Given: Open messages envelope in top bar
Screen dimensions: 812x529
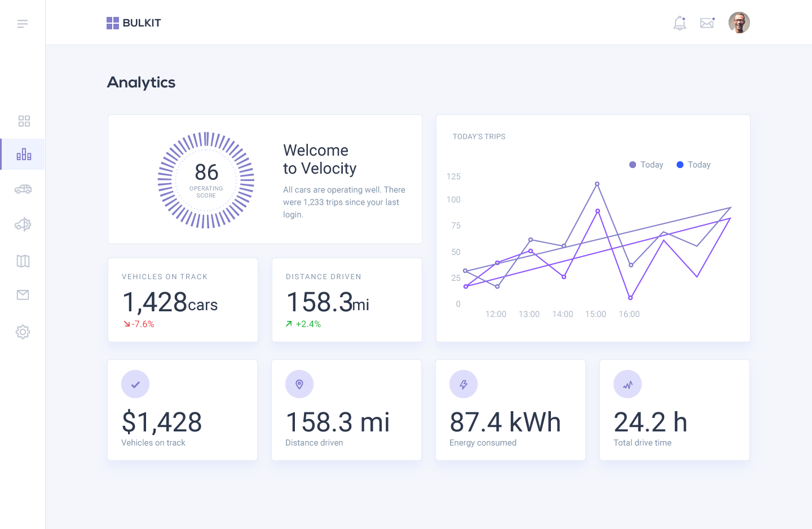Looking at the screenshot, I should 707,23.
